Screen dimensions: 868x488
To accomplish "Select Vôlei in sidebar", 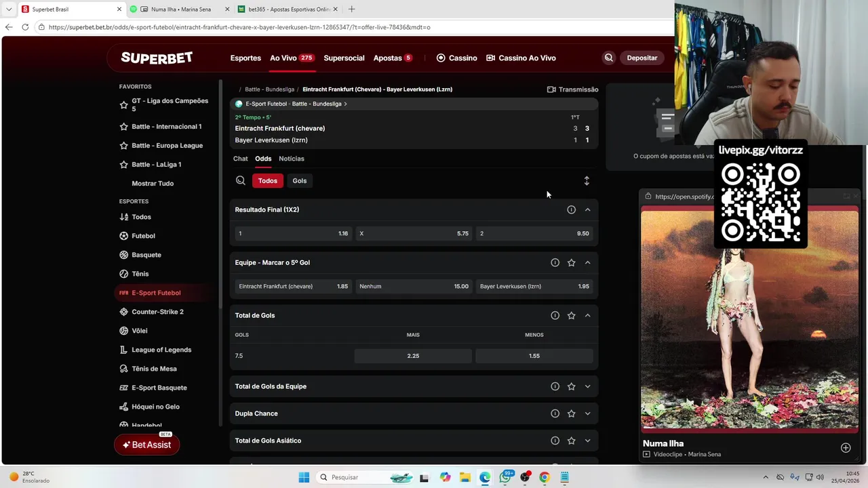I will (x=139, y=331).
